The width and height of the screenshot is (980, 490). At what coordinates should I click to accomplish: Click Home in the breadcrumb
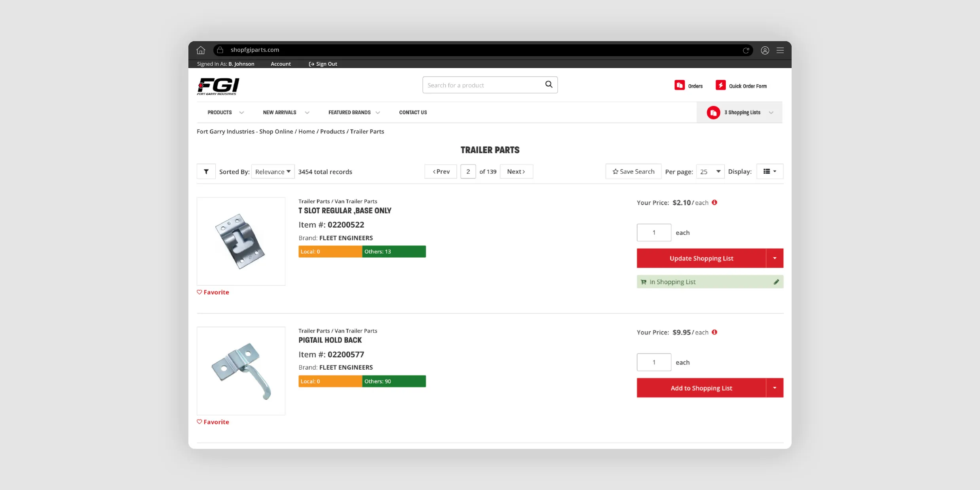pos(307,131)
